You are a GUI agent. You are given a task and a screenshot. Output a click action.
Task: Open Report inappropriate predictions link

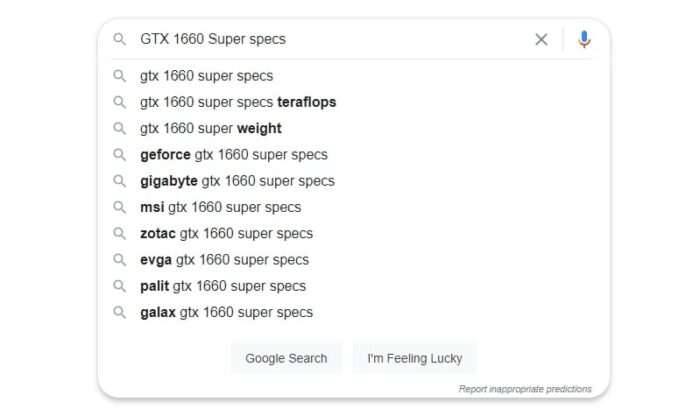(525, 389)
